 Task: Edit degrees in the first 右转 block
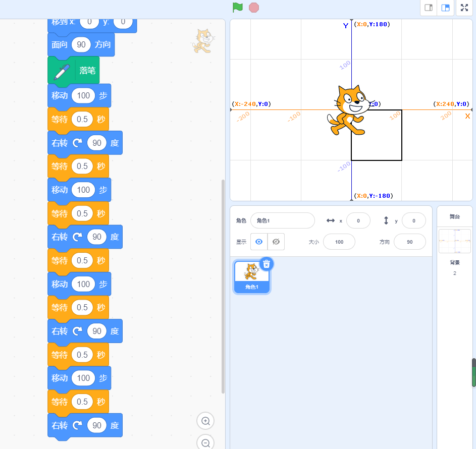(97, 143)
